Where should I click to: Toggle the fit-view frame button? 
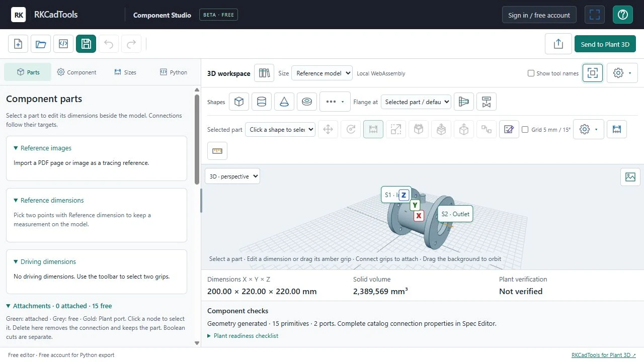coord(593,73)
